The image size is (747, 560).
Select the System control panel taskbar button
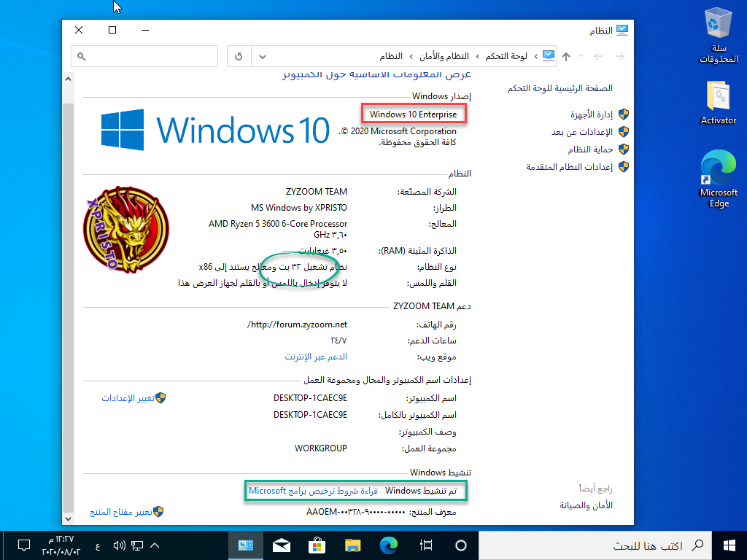point(245,545)
